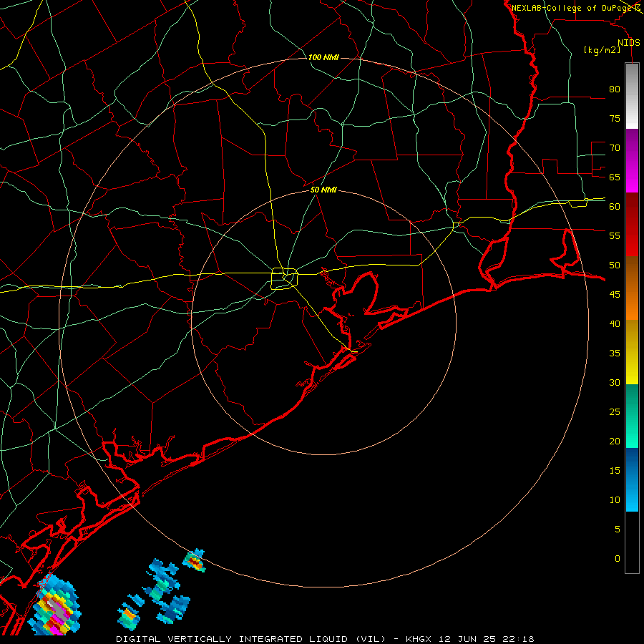Click the yellow highway loop at the radar center
Image resolution: width=644 pixels, height=644 pixels.
click(285, 278)
